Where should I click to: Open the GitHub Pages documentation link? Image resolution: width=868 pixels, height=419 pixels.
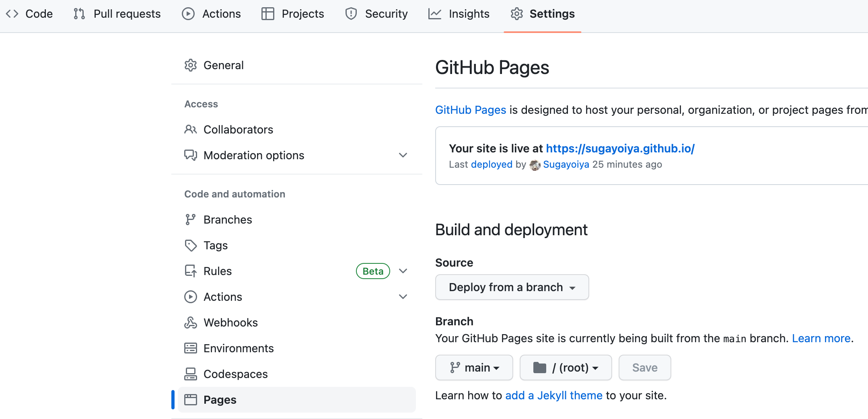point(471,110)
